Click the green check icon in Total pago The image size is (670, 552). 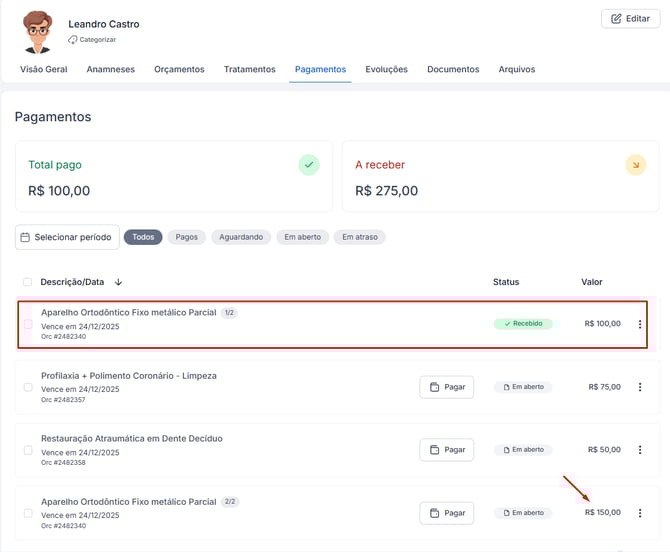click(309, 165)
